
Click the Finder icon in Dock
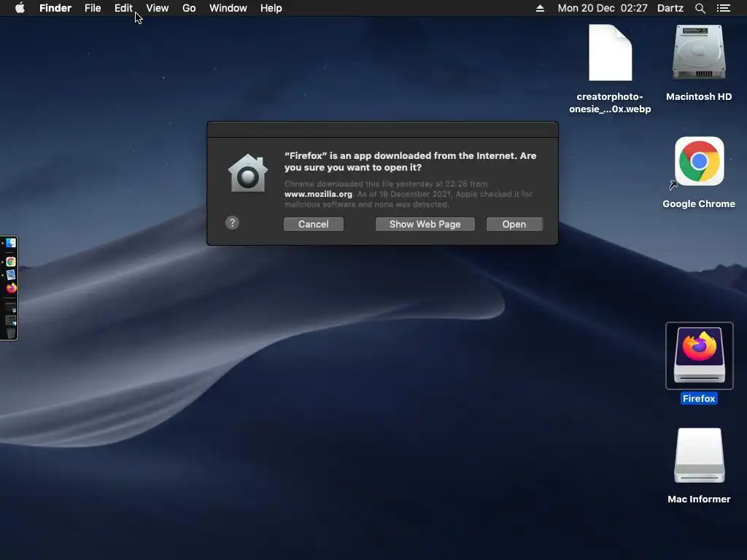pyautogui.click(x=11, y=243)
